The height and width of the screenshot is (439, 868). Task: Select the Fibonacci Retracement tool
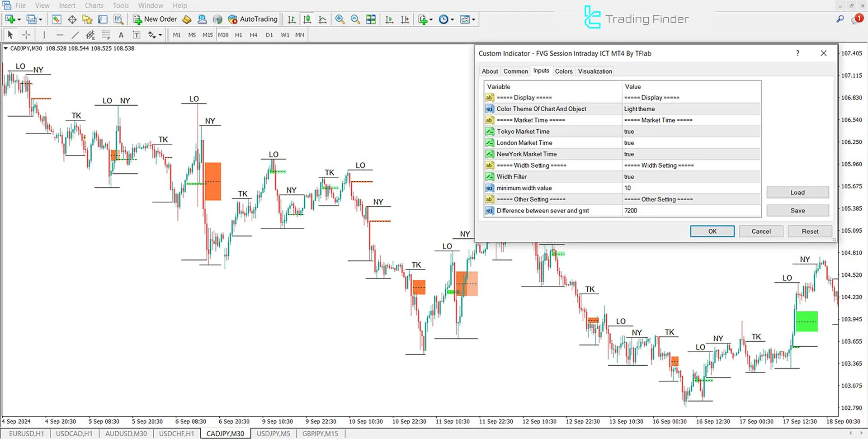click(106, 35)
